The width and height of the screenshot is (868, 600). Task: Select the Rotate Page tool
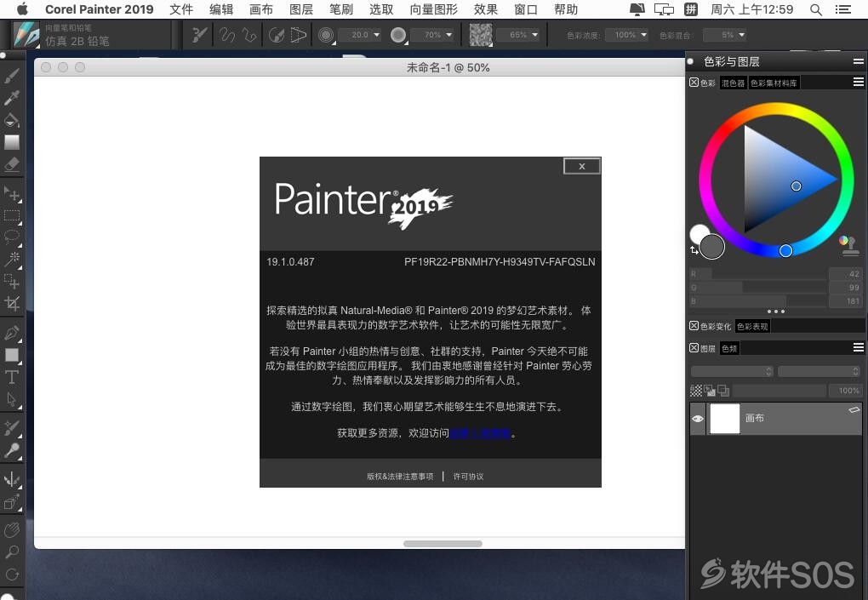(x=12, y=574)
